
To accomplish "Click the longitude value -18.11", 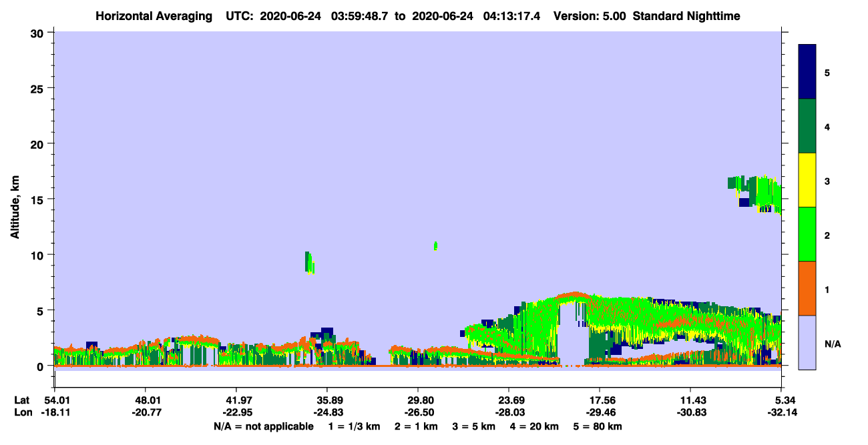I will pyautogui.click(x=54, y=412).
